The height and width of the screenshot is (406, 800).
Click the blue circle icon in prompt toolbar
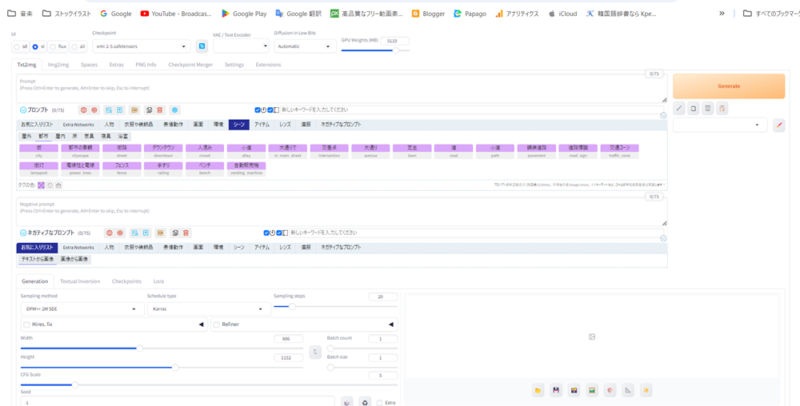pos(174,110)
